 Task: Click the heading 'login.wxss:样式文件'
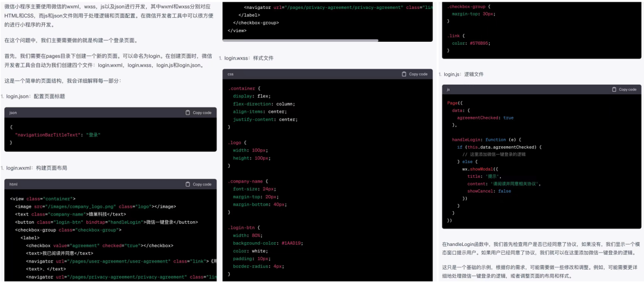coord(249,58)
